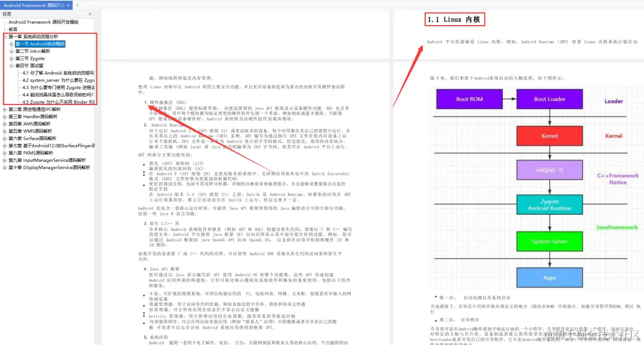Select 第二章 跨进程通信IPC解析 chapter
This screenshot has height=345, width=644.
(35, 109)
